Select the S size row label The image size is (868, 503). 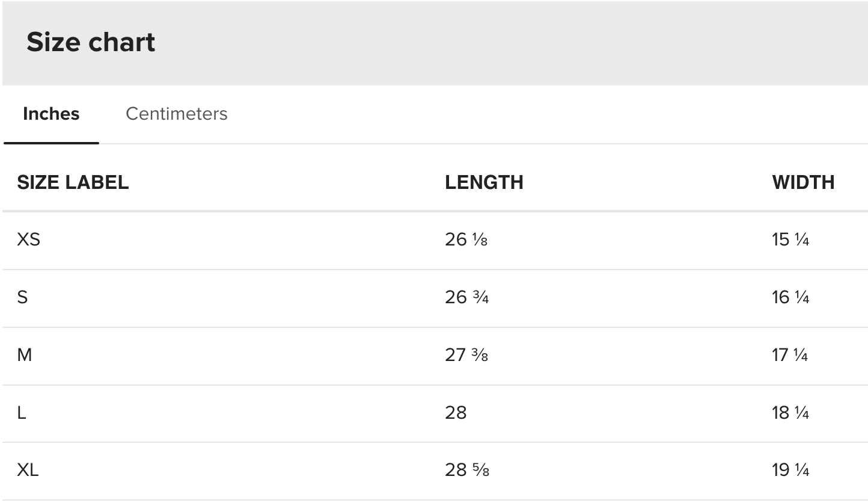click(22, 297)
